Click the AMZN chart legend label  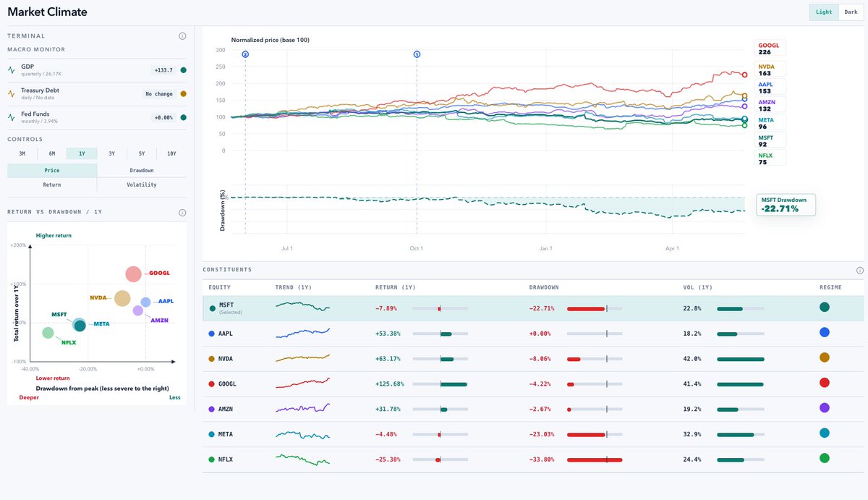[770, 105]
